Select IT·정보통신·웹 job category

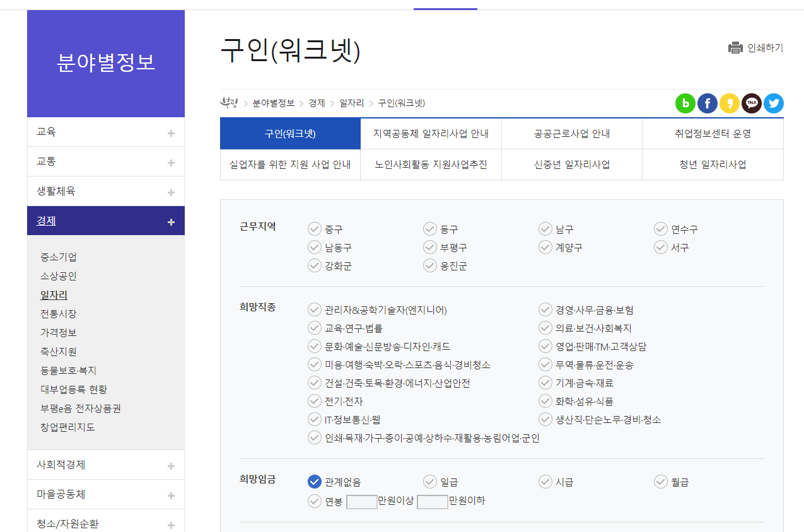(x=315, y=419)
